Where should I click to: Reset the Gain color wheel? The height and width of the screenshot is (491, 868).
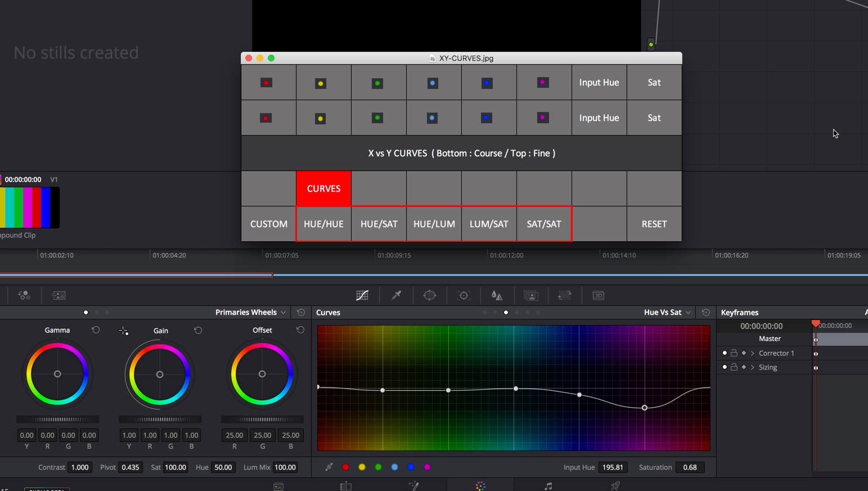pos(198,331)
